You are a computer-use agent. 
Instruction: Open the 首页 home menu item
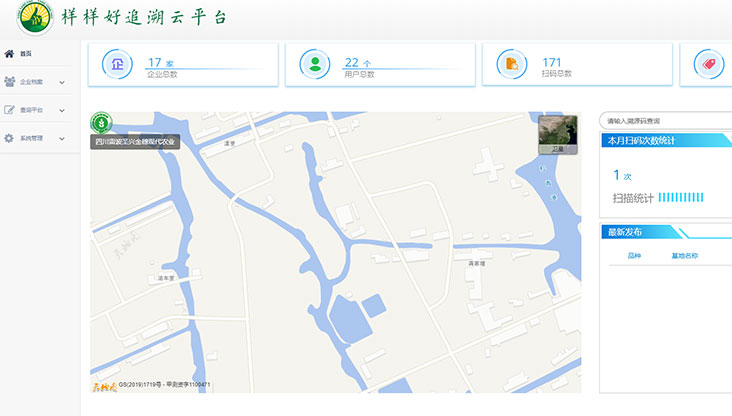click(26, 54)
